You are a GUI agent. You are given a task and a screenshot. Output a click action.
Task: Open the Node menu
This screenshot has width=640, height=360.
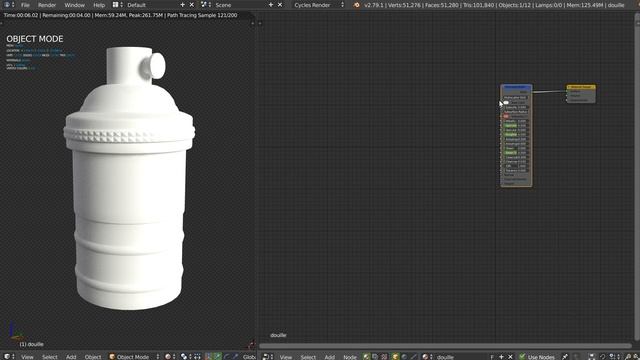coord(349,357)
